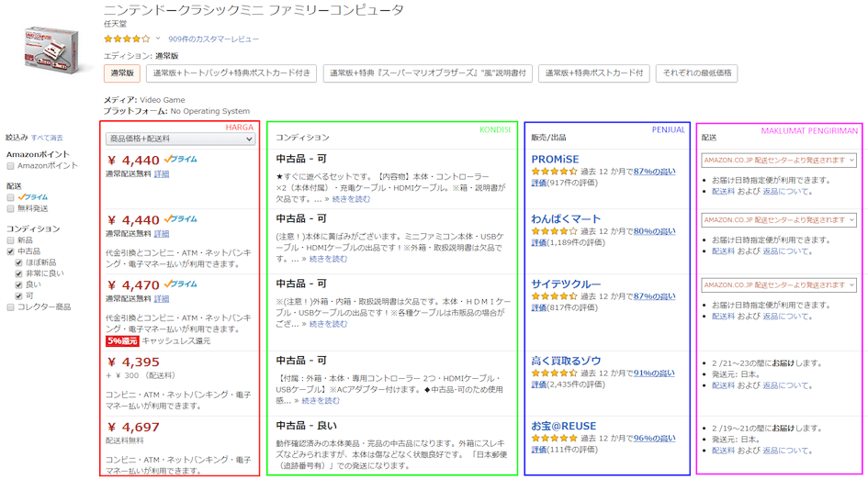Open seller お宝@REUSE page
The image size is (868, 479).
[564, 427]
